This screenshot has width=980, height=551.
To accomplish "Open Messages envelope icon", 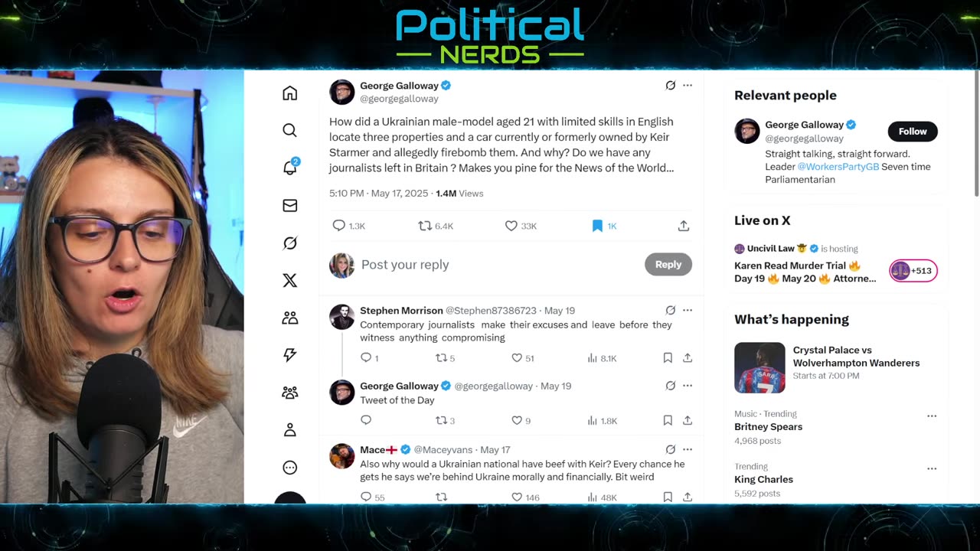I will 289,205.
